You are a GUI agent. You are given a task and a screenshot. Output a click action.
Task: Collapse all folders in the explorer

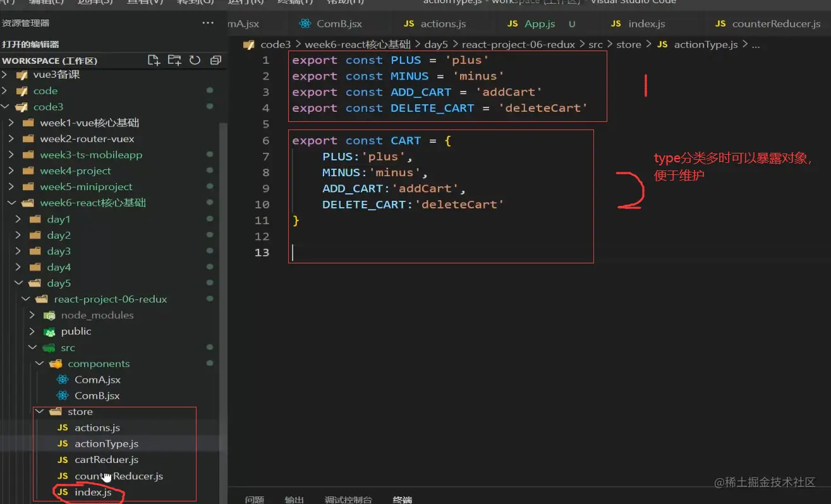click(215, 60)
